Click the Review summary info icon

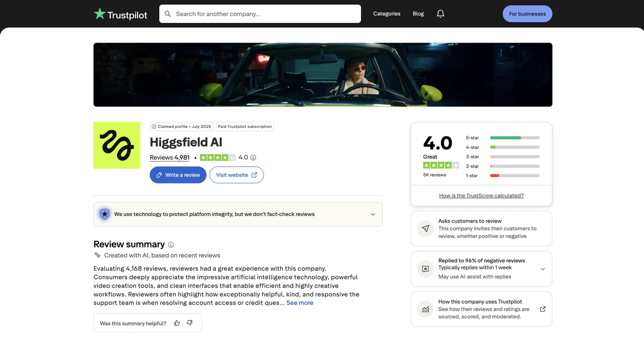pos(171,245)
